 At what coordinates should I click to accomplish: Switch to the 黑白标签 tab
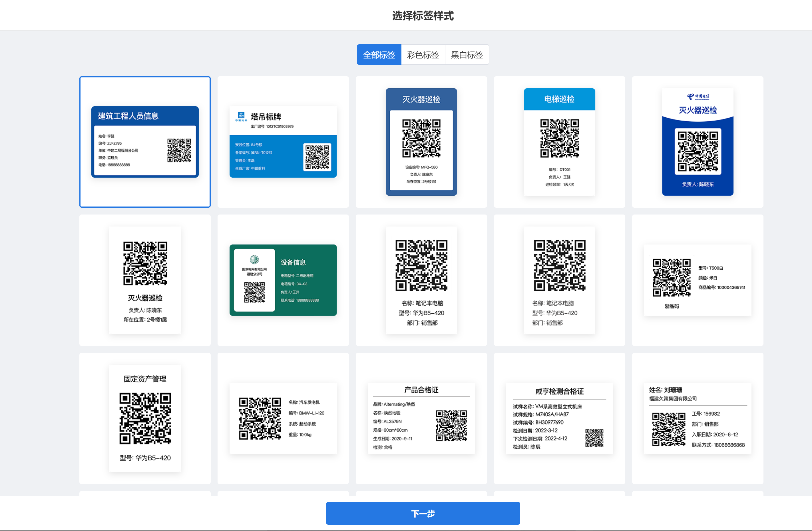click(x=467, y=55)
